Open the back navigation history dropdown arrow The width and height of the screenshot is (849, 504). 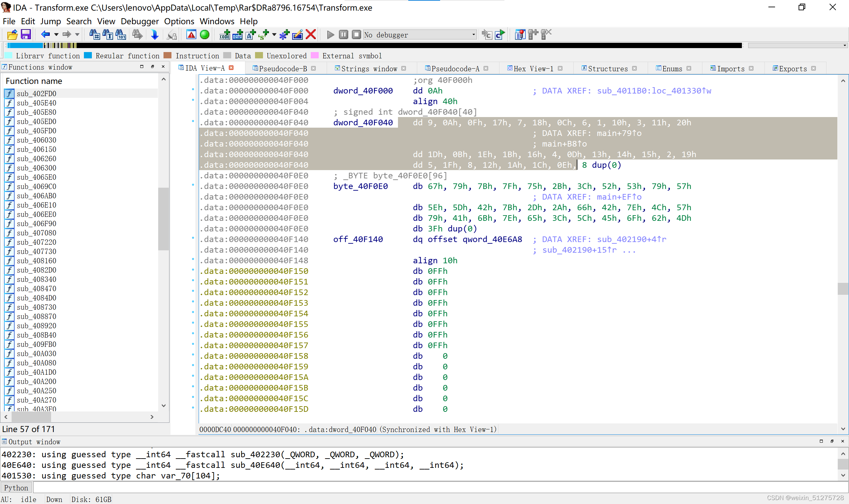pos(56,34)
